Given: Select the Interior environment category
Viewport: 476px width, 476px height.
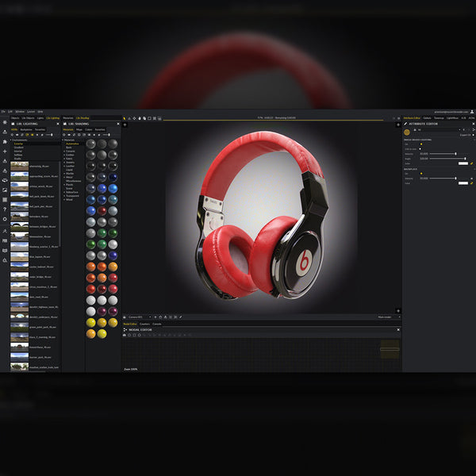Looking at the screenshot, I should (x=18, y=151).
